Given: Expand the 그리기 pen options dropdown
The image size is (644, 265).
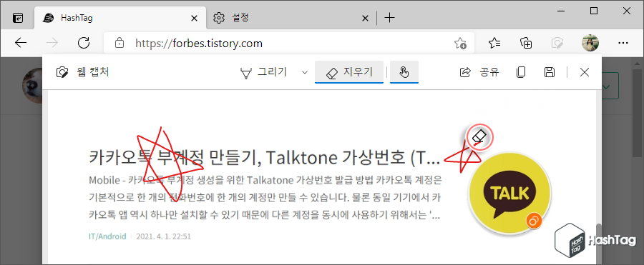Looking at the screenshot, I should pyautogui.click(x=304, y=73).
